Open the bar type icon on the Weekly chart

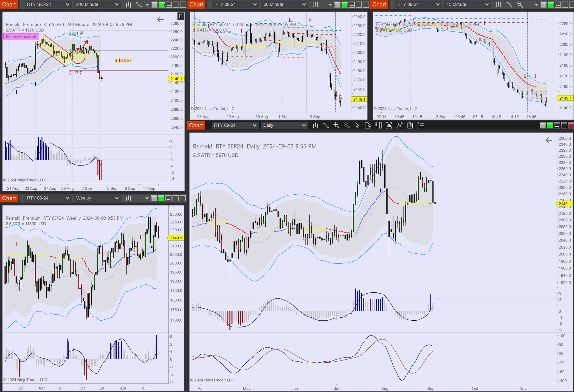pos(128,198)
